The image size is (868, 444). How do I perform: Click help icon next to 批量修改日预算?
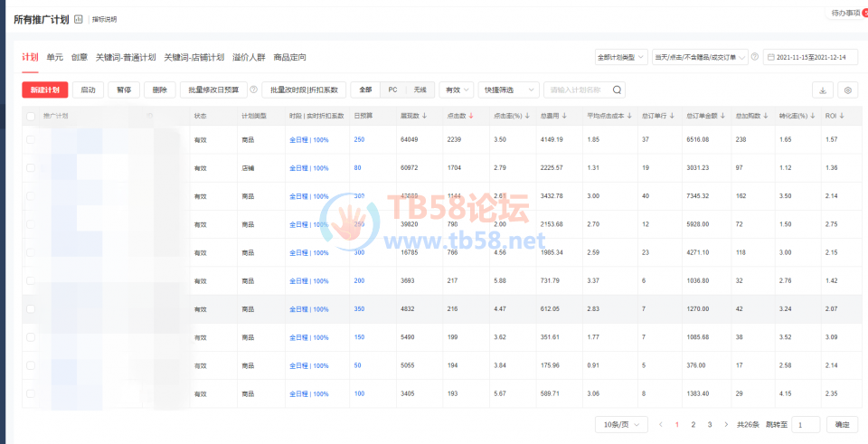click(x=253, y=90)
